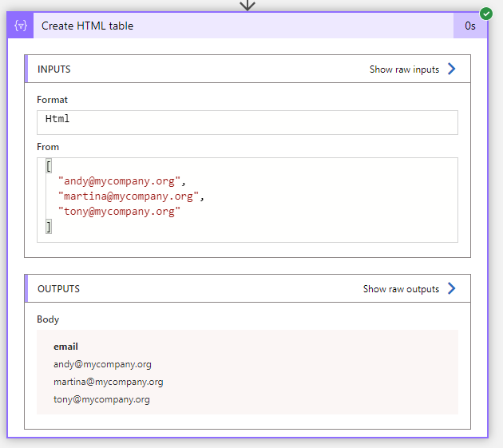
Task: Open the Show raw outputs link
Action: [401, 289]
